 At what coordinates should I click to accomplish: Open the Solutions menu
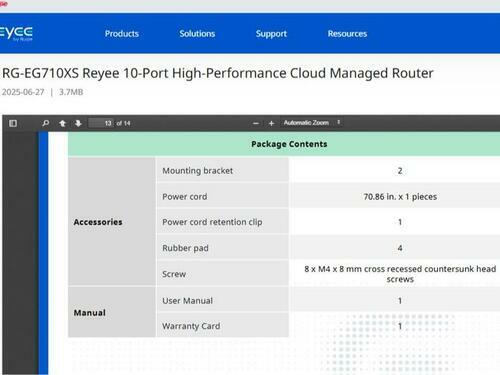197,34
